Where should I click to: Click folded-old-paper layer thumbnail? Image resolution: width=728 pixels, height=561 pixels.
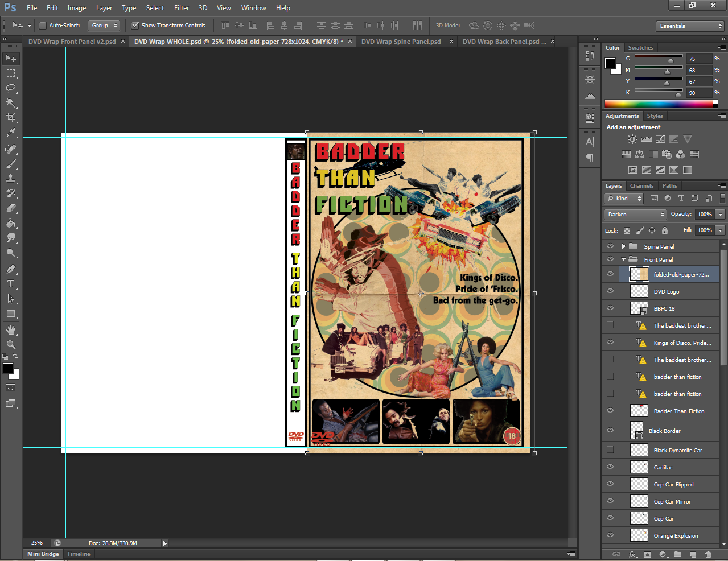[x=639, y=274]
